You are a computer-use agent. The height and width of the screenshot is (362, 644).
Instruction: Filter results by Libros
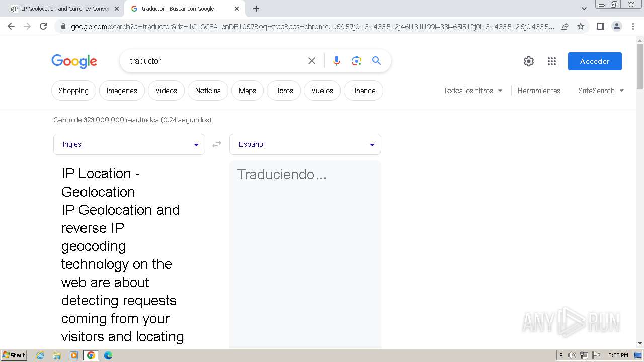284,90
